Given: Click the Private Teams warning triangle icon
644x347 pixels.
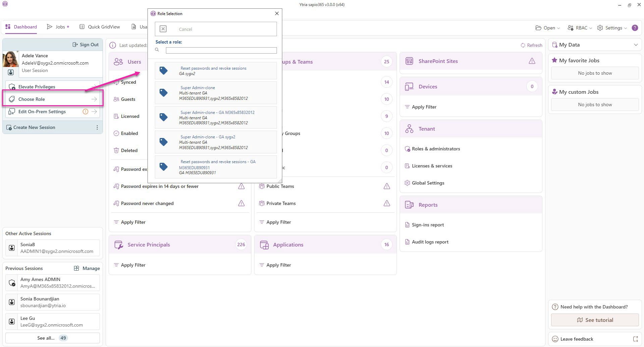Looking at the screenshot, I should pyautogui.click(x=387, y=203).
